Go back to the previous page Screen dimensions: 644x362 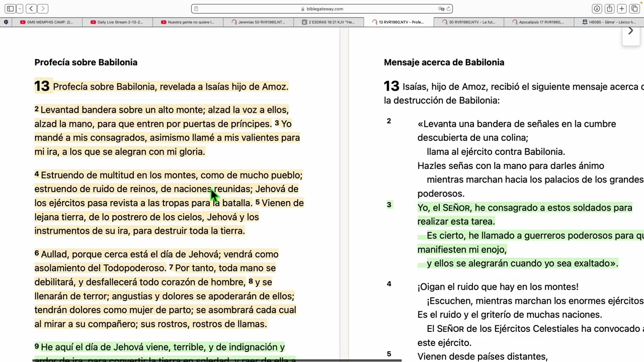point(31,9)
